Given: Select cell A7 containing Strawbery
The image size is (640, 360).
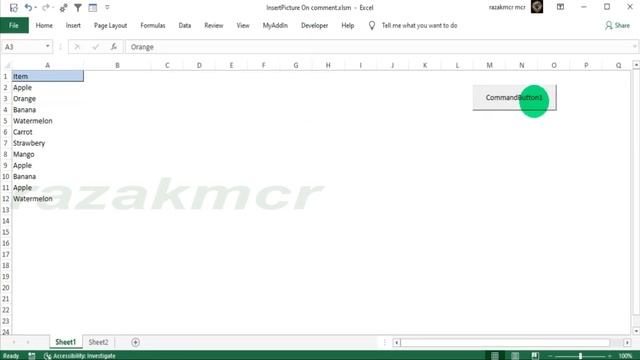Looking at the screenshot, I should click(47, 143).
